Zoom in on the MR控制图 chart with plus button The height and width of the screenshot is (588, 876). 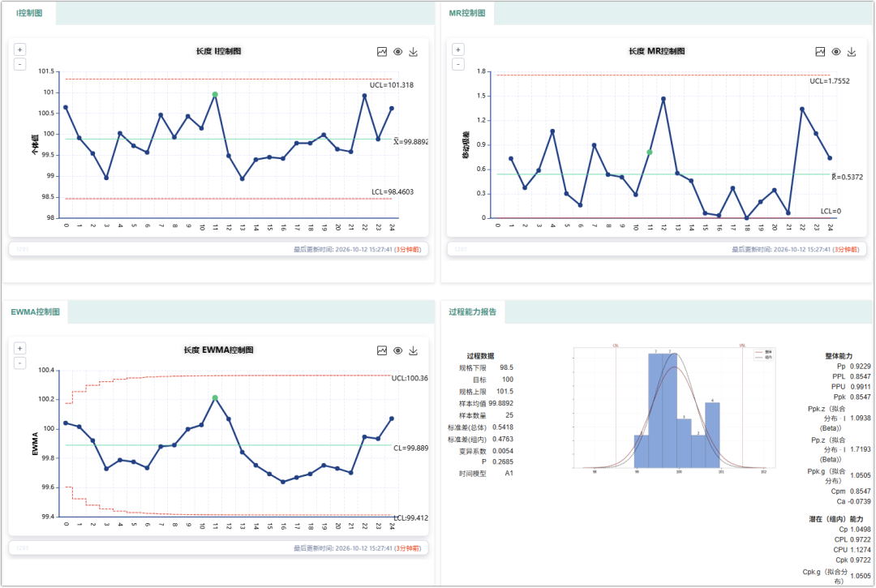pos(458,49)
